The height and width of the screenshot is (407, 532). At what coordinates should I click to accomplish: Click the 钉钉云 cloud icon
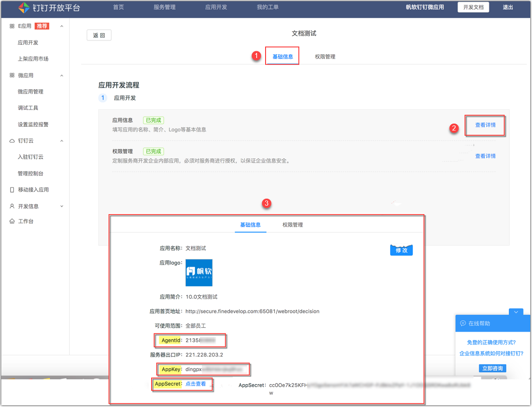coord(12,141)
